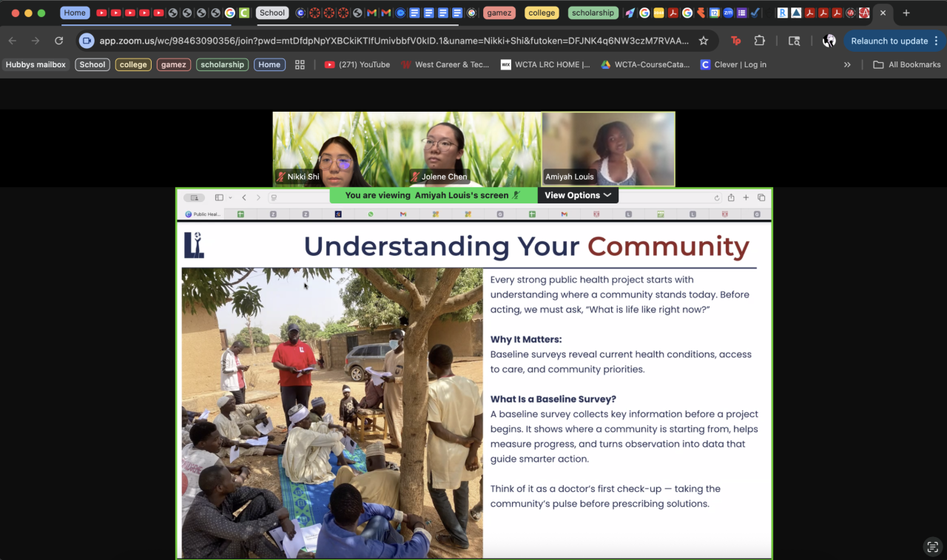Collapse the School tab group
This screenshot has width=947, height=560.
click(x=272, y=13)
